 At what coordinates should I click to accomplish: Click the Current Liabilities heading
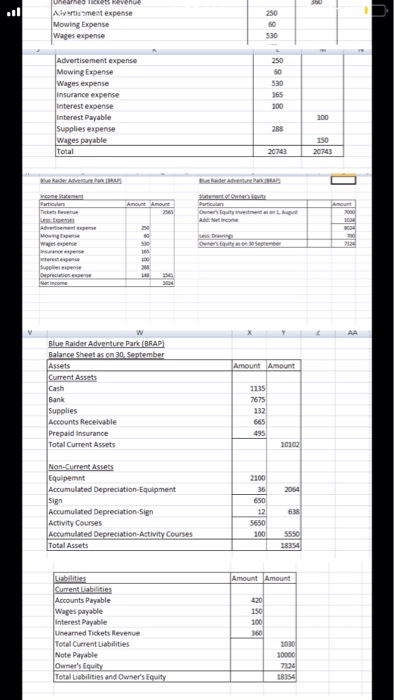pyautogui.click(x=83, y=589)
